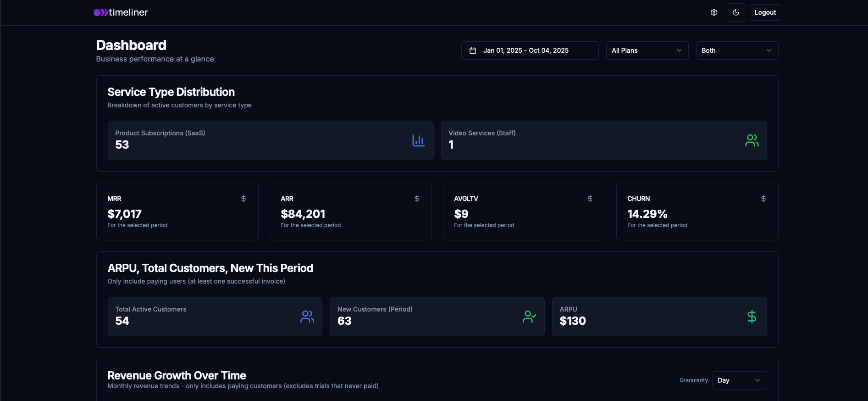Click the bar chart icon in SaaS card

418,140
